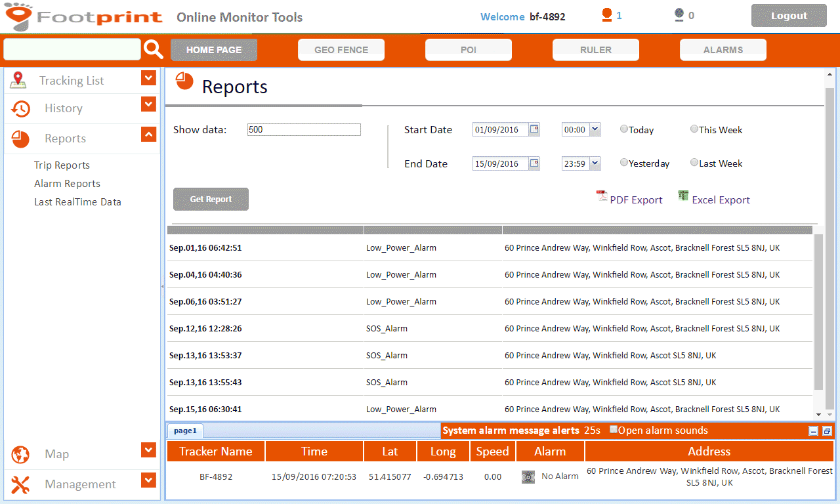Open calendar picker for End Date
The height and width of the screenshot is (504, 840).
tap(534, 163)
